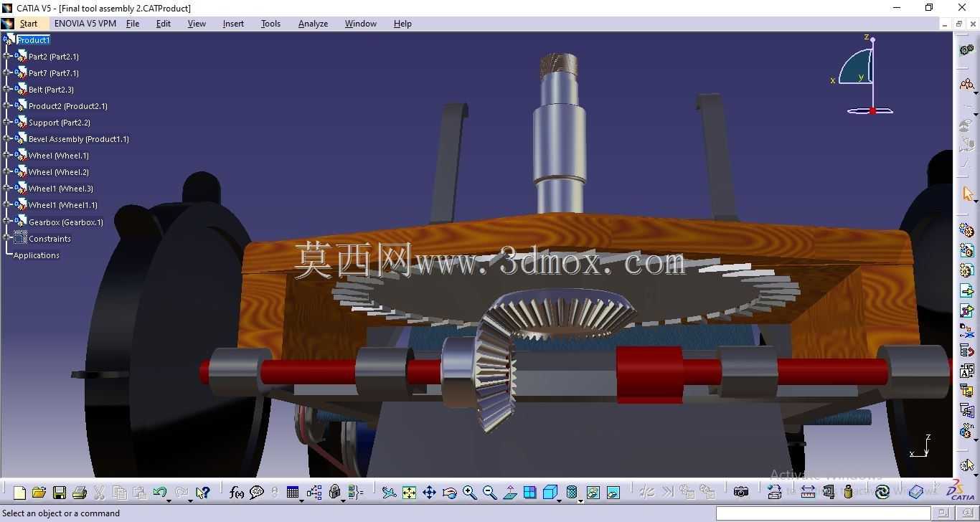Click the Normal View icon
The height and width of the screenshot is (522, 980).
pos(509,493)
